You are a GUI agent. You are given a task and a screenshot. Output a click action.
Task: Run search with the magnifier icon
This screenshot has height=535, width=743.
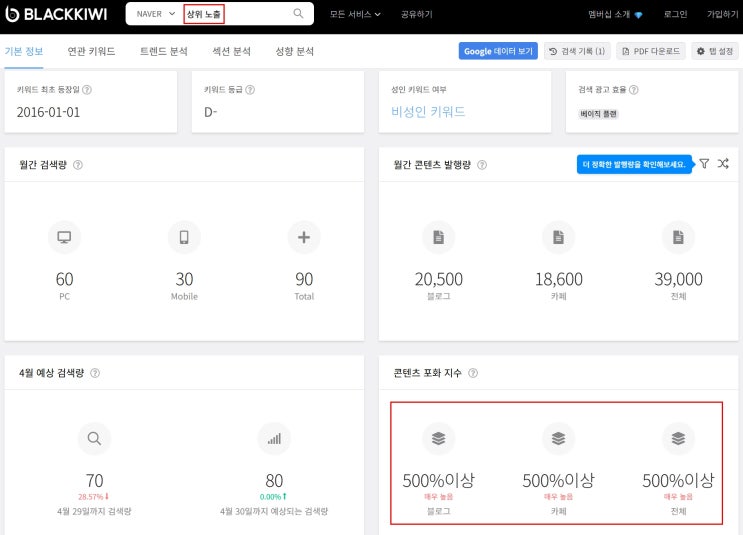298,13
